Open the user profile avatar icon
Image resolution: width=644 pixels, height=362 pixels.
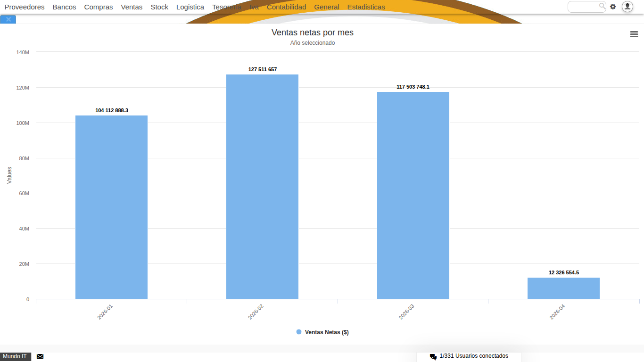[627, 7]
